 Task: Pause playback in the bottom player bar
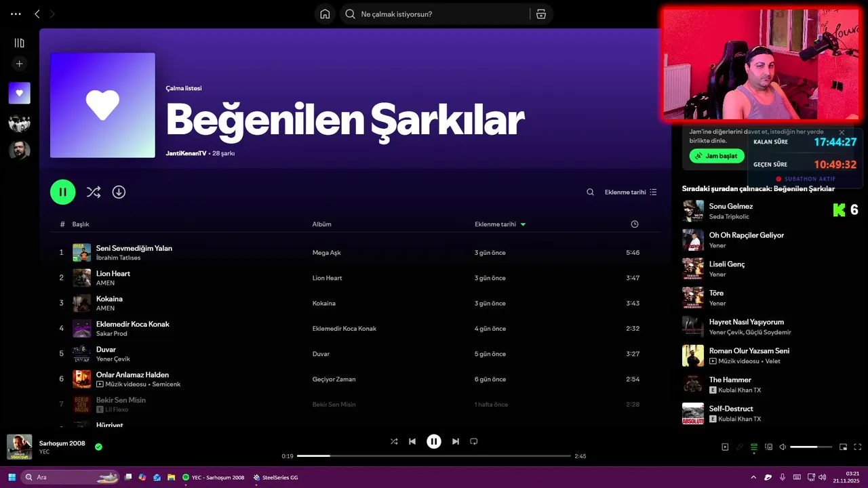(434, 441)
